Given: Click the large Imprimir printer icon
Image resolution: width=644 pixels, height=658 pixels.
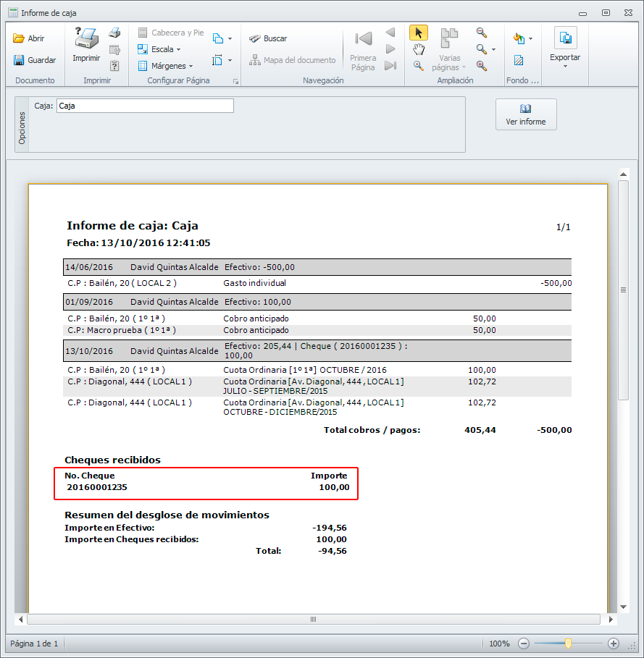Looking at the screenshot, I should [86, 38].
